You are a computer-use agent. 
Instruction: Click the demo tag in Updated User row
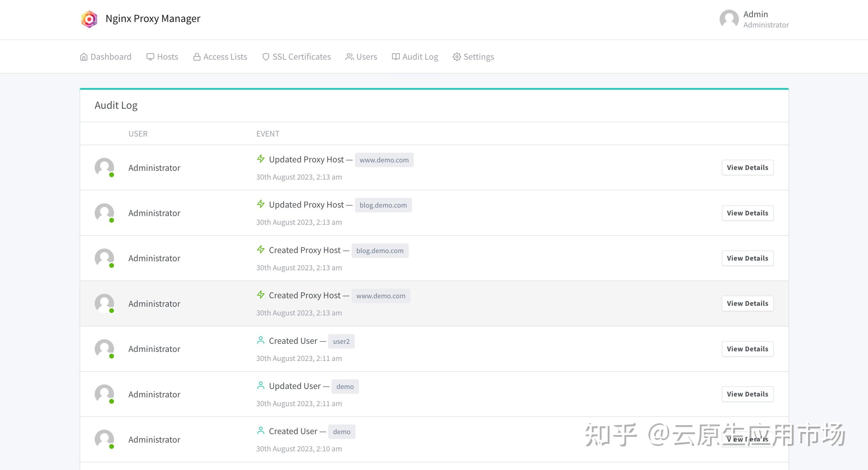click(345, 387)
